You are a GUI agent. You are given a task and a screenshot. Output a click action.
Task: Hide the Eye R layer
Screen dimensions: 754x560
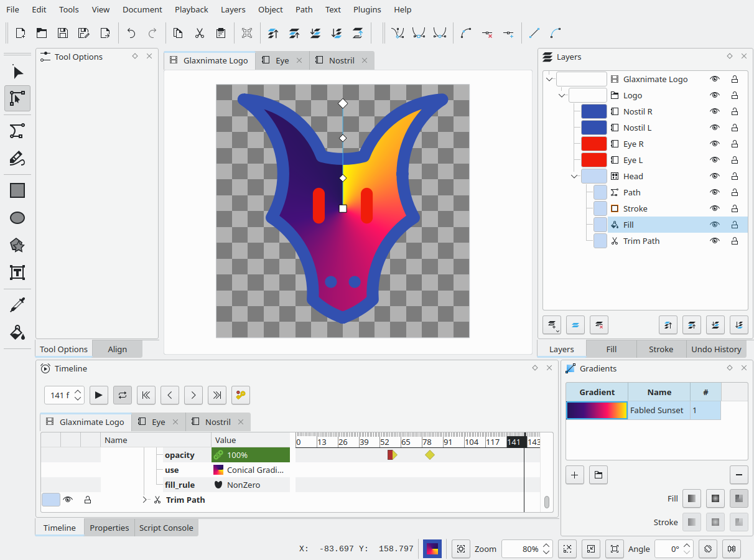coord(715,144)
